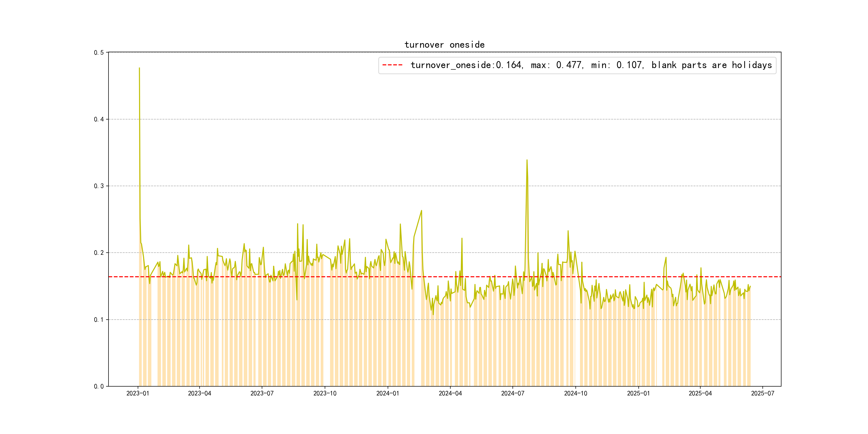The width and height of the screenshot is (868, 434).
Task: Click the x-axis label 2023-01
Action: click(137, 393)
